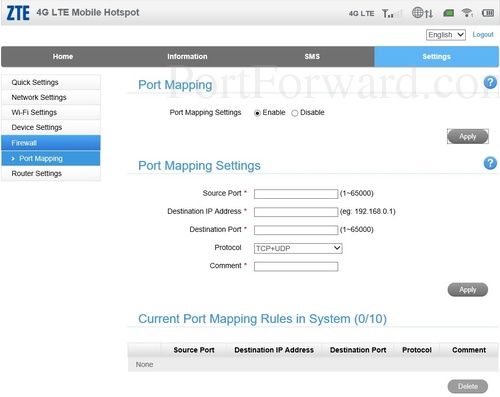This screenshot has height=397, width=500.
Task: Click the Comment column header
Action: point(469,350)
